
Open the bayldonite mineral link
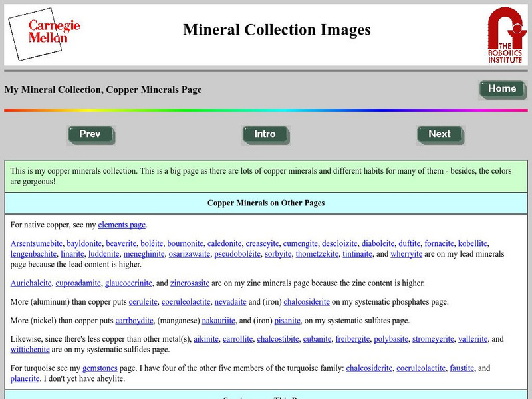[84, 243]
